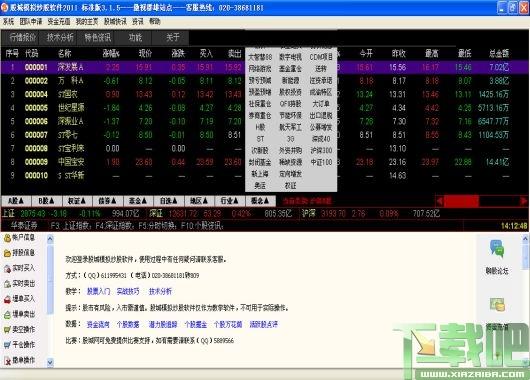Open the 帮助 menu

point(155,22)
